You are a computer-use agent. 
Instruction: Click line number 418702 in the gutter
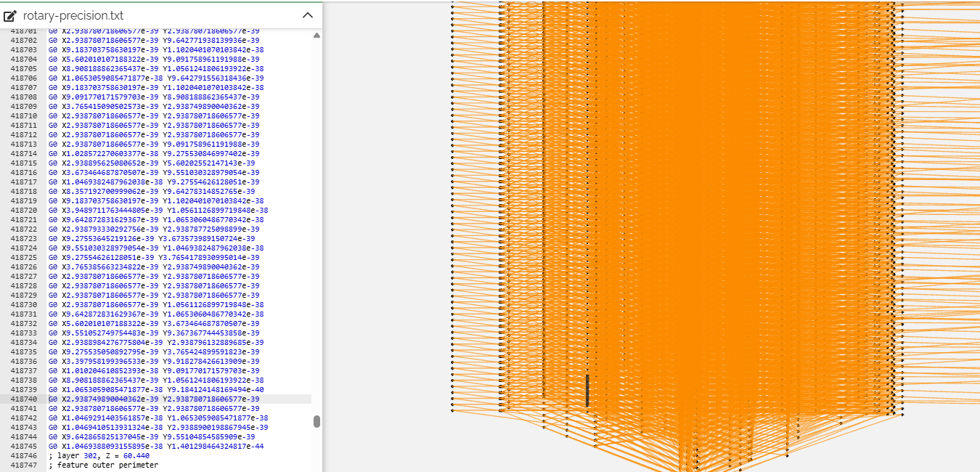pos(23,40)
